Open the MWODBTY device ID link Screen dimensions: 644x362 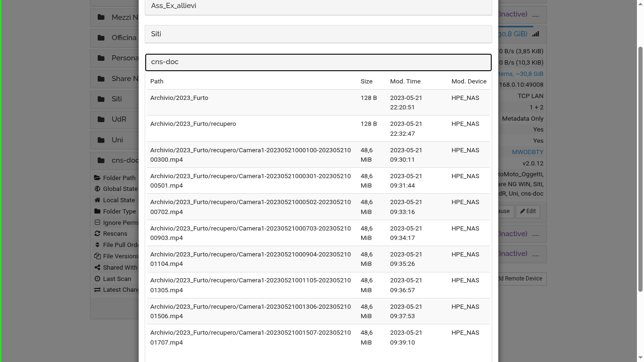tap(527, 152)
